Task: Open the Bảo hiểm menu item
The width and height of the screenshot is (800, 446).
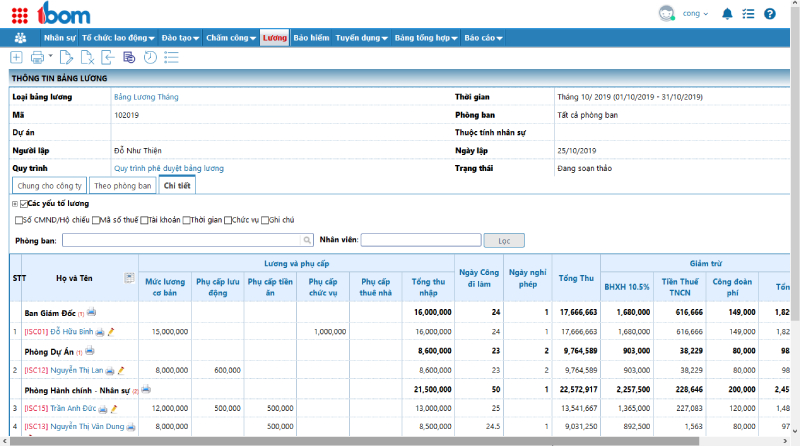Action: pos(311,38)
